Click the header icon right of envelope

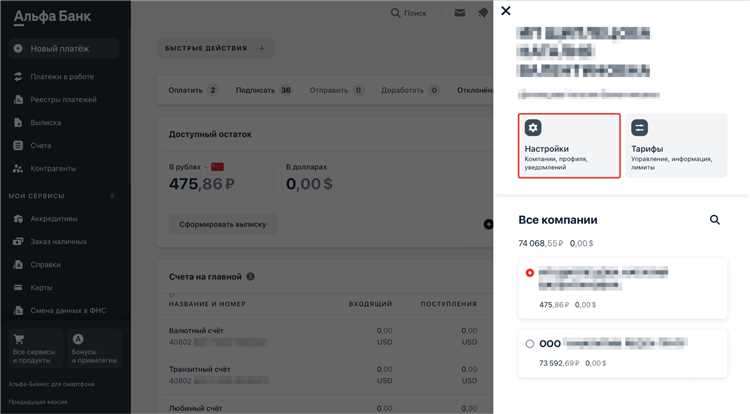pos(483,13)
